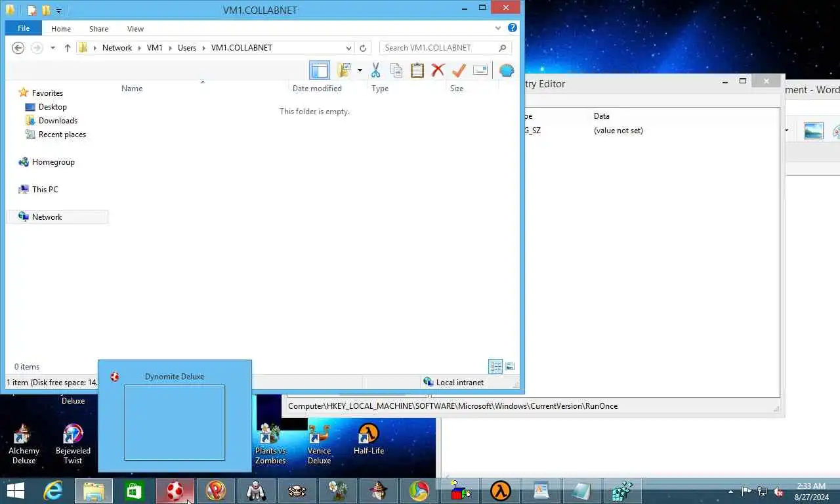Open Alchemy Deluxe desktop shortcut
The image size is (840, 504).
tap(24, 444)
